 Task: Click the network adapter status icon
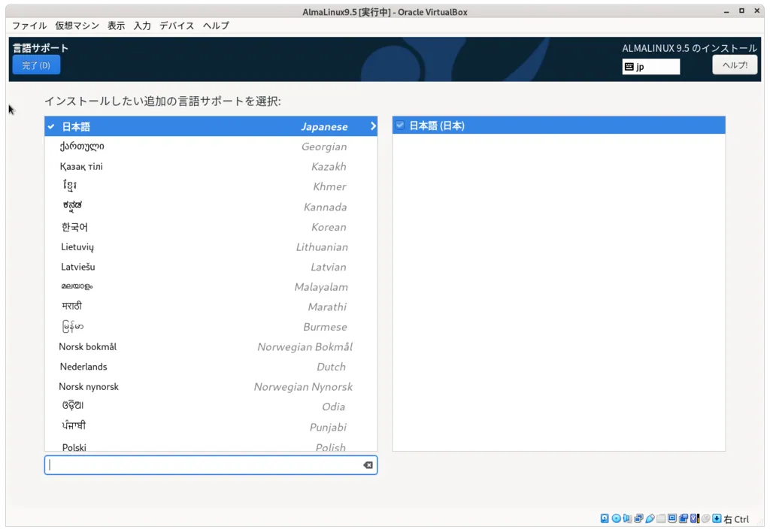point(638,518)
